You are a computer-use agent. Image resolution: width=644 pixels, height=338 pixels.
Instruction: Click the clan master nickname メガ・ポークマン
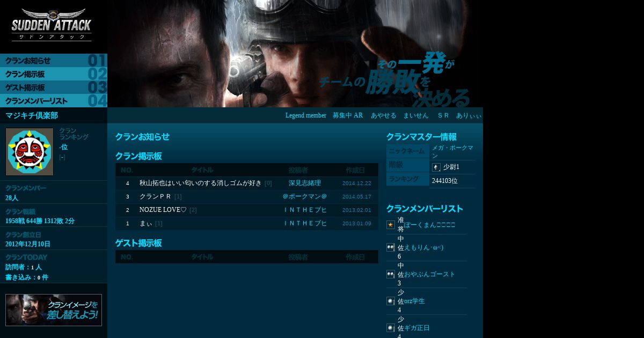tap(452, 152)
